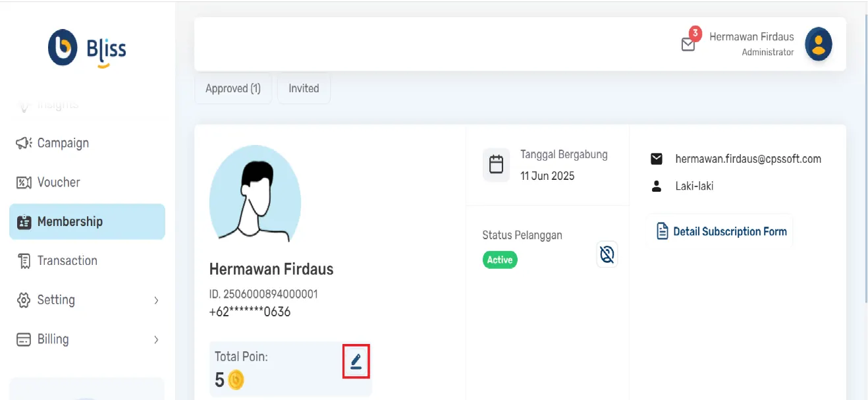This screenshot has height=400, width=868.
Task: Select Membership in the sidebar
Action: point(69,221)
